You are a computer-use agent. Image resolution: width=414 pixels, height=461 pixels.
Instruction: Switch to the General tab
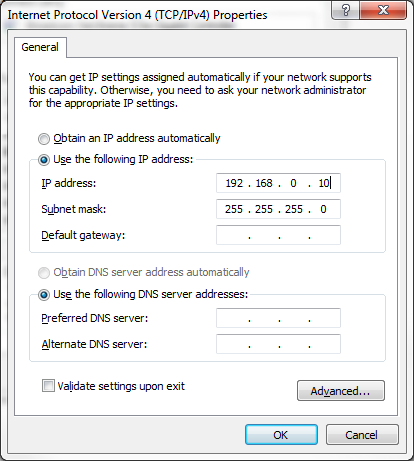[x=40, y=47]
